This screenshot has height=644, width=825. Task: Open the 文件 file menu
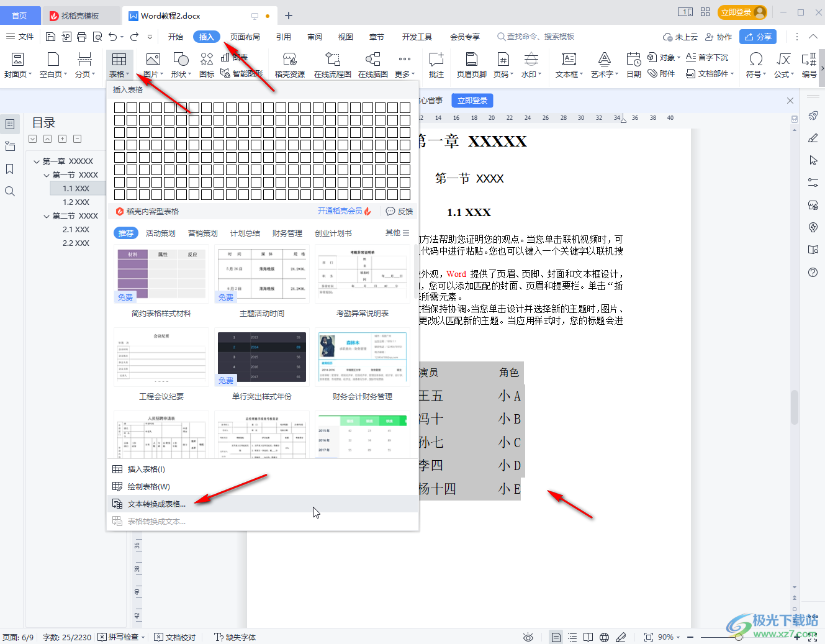[x=20, y=37]
